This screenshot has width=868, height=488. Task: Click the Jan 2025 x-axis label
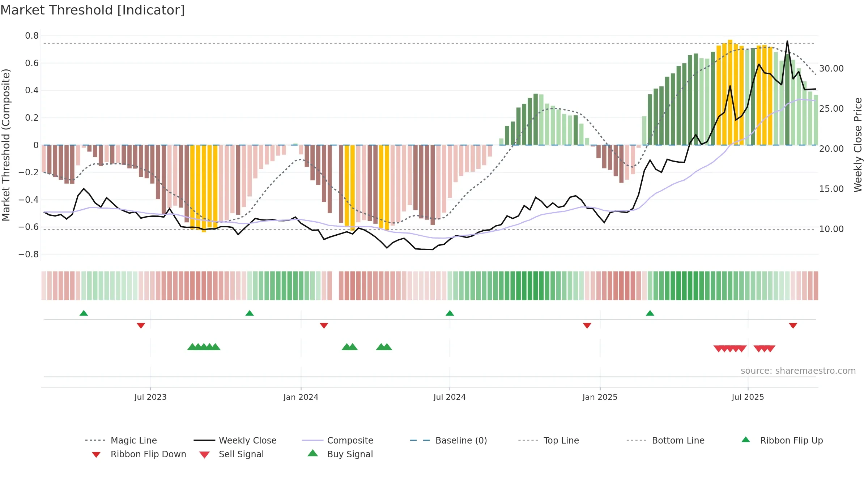coord(600,397)
